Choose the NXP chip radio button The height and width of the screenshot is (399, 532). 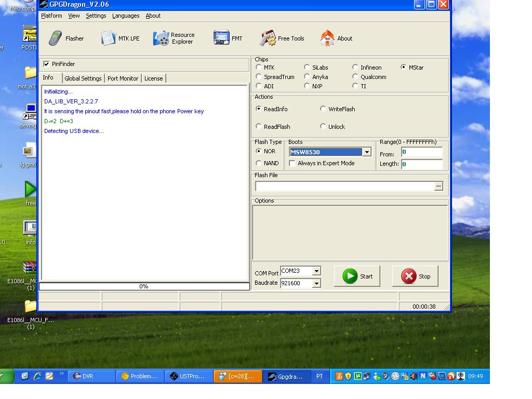coord(307,86)
